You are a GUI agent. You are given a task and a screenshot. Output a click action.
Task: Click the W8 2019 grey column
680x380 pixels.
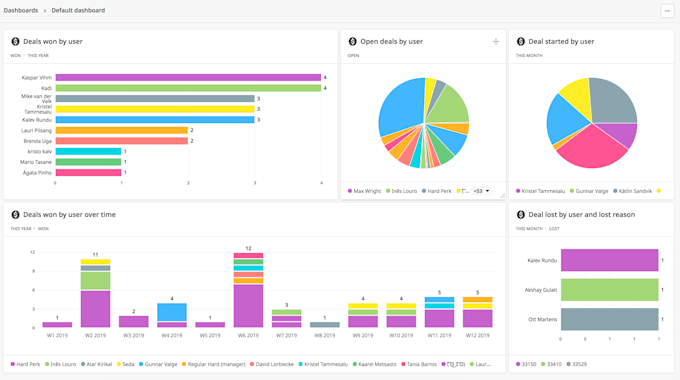coord(325,324)
